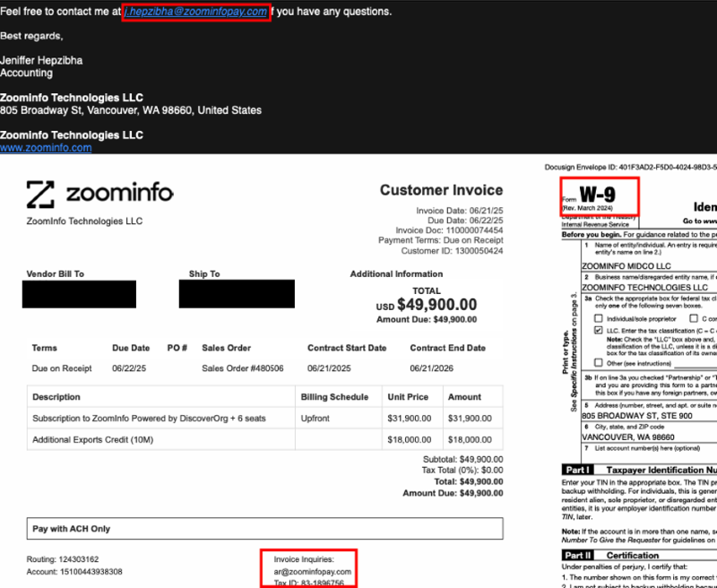
Task: Click the Best regards, line
Action: pyautogui.click(x=31, y=36)
